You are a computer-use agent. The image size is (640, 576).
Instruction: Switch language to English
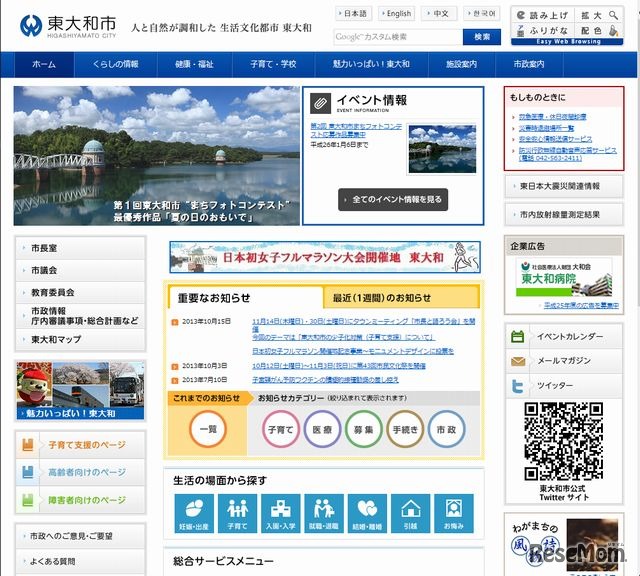(396, 13)
